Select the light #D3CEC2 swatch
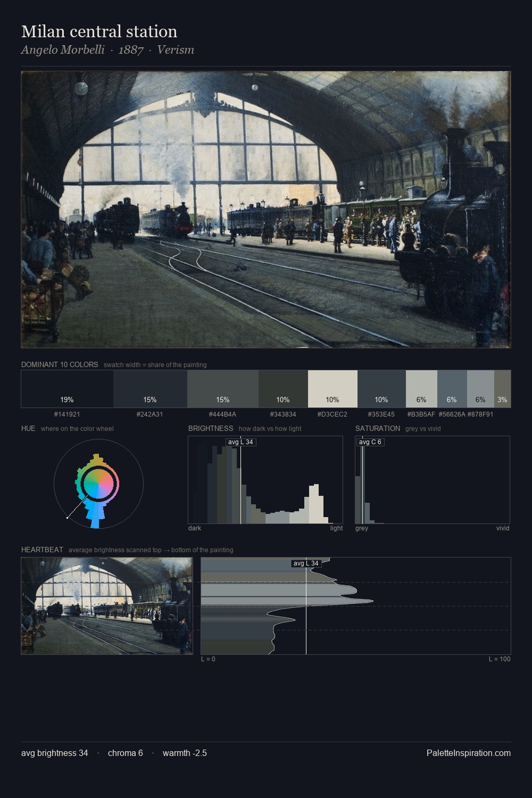 tap(332, 389)
